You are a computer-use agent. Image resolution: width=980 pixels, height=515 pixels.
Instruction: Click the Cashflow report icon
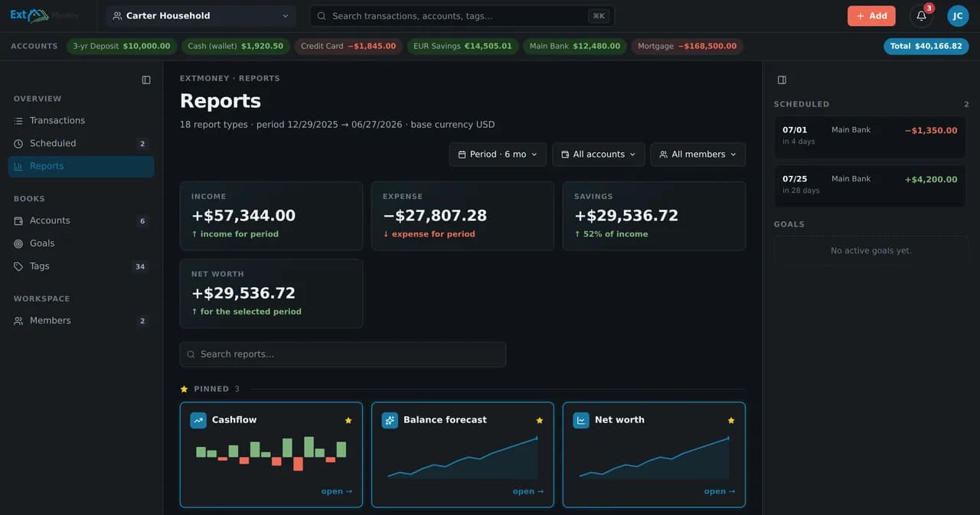(x=198, y=420)
